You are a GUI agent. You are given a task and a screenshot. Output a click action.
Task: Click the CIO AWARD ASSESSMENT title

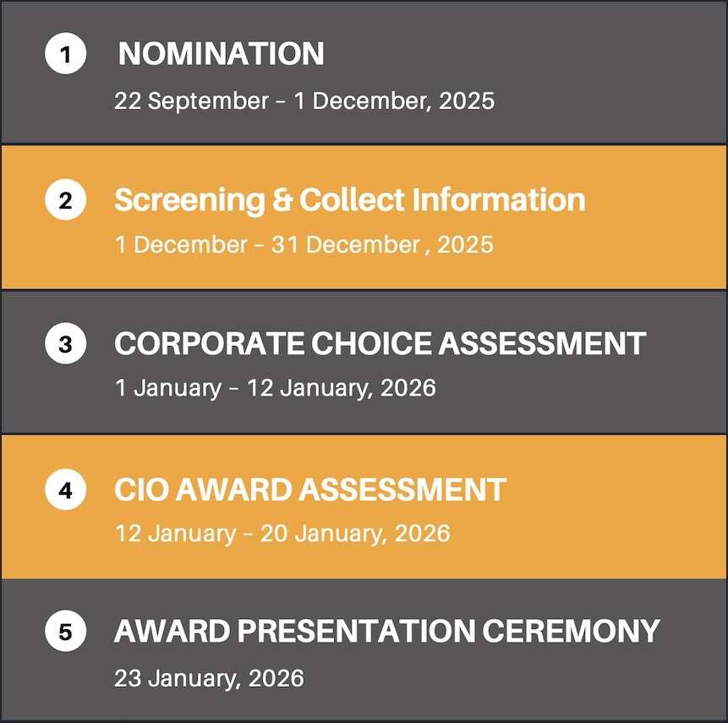[309, 490]
